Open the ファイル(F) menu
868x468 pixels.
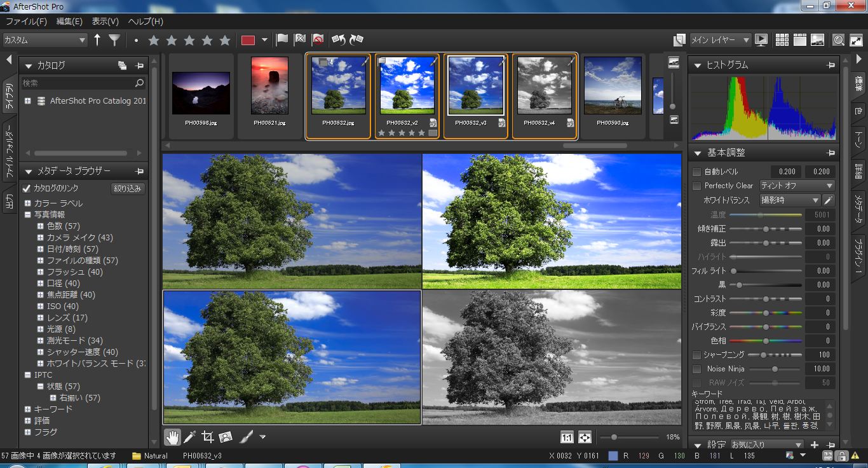tap(26, 22)
